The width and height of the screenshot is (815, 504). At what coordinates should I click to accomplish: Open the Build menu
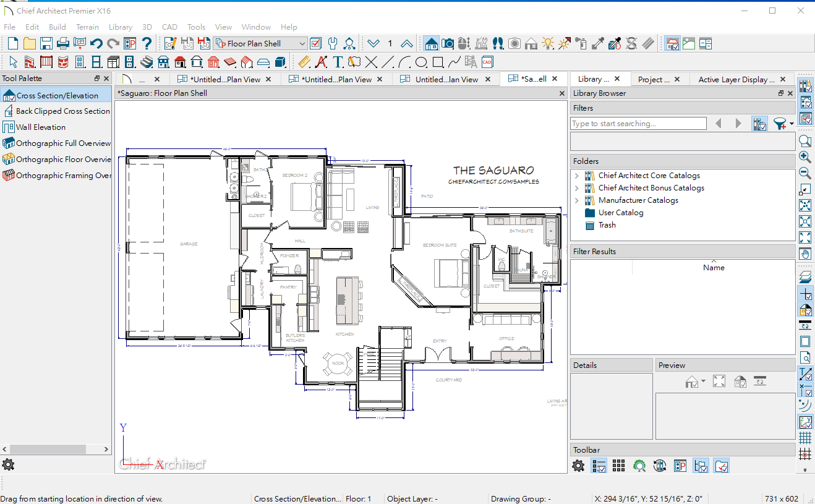click(x=58, y=27)
